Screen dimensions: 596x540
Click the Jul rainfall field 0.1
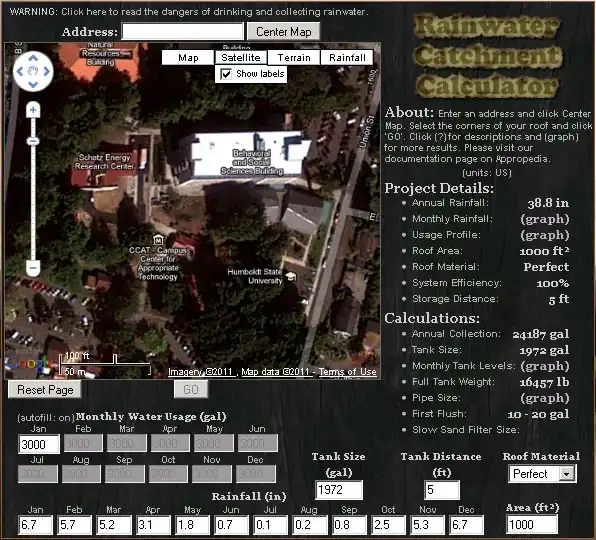click(271, 525)
